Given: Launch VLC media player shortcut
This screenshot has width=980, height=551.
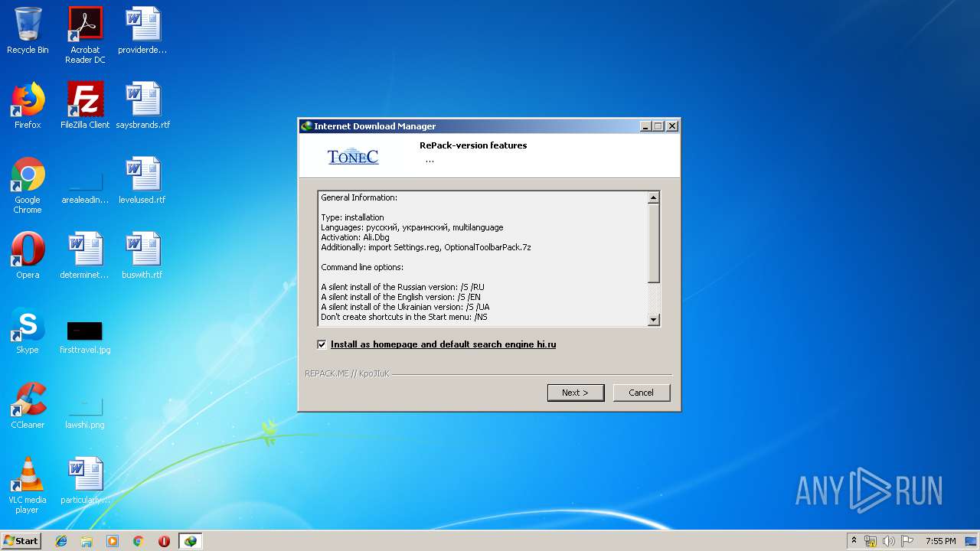Looking at the screenshot, I should coord(28,485).
